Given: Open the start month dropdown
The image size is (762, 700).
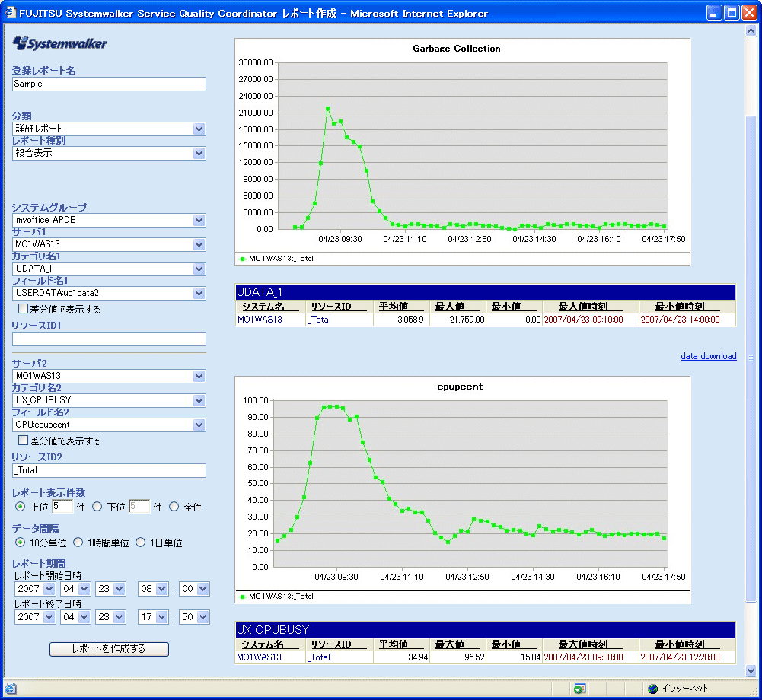Looking at the screenshot, I should coord(76,589).
